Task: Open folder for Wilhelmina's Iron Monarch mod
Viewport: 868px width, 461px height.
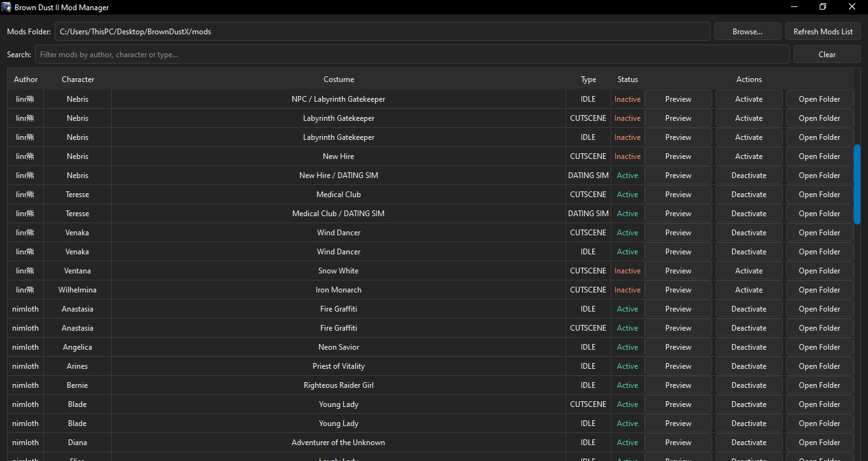Action: tap(819, 289)
